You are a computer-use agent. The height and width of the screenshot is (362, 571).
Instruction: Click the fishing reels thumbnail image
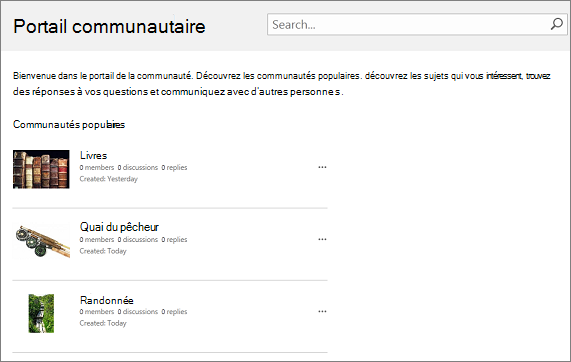(x=42, y=241)
